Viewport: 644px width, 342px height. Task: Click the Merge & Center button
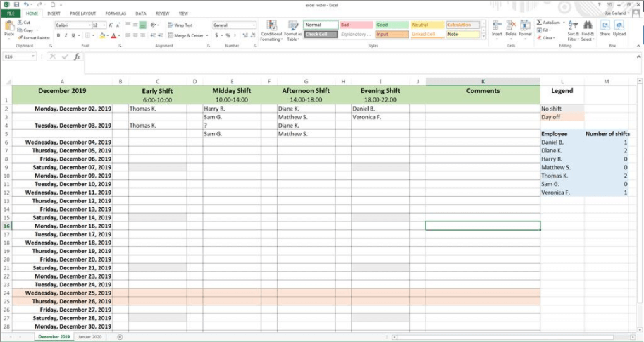pyautogui.click(x=187, y=35)
